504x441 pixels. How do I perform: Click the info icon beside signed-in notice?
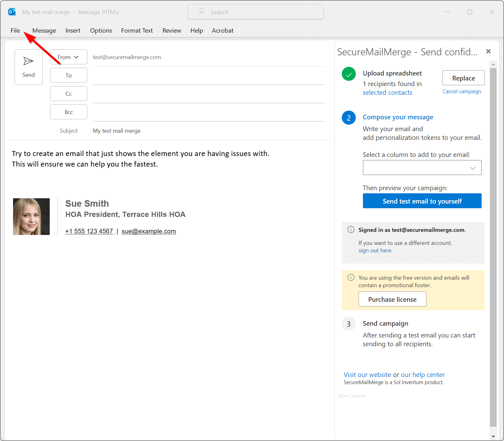(351, 229)
